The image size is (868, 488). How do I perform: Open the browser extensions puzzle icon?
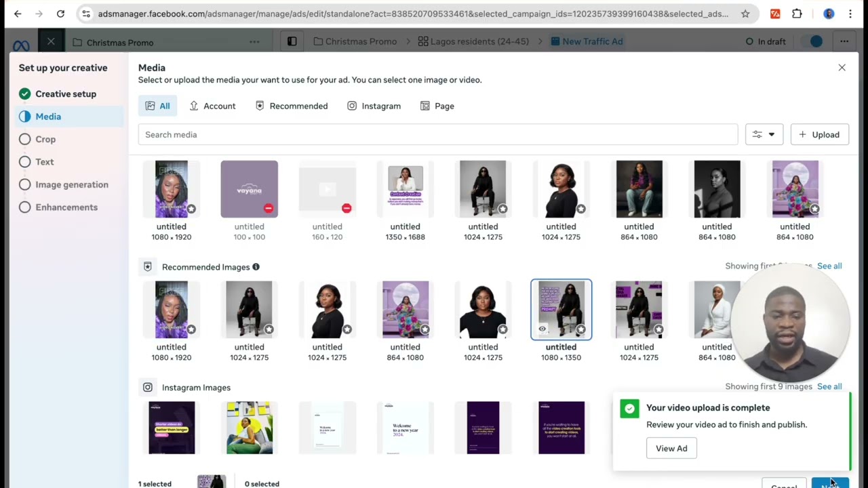click(797, 14)
